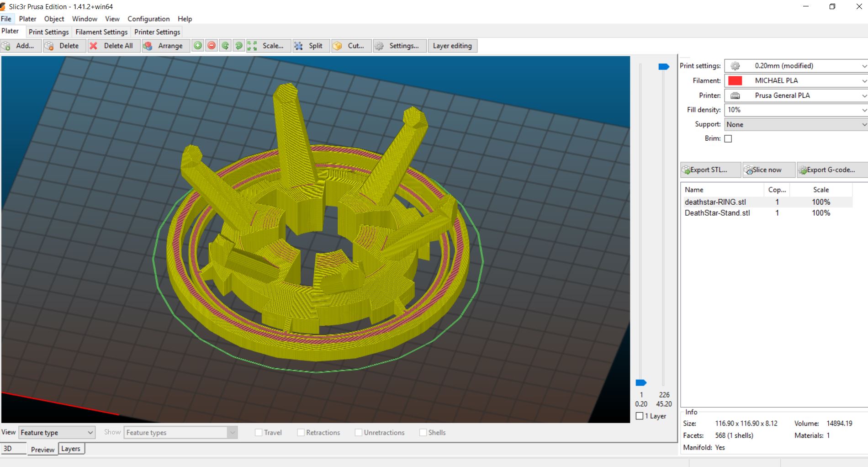Open the Object menu
Image resolution: width=868 pixels, height=467 pixels.
point(54,19)
